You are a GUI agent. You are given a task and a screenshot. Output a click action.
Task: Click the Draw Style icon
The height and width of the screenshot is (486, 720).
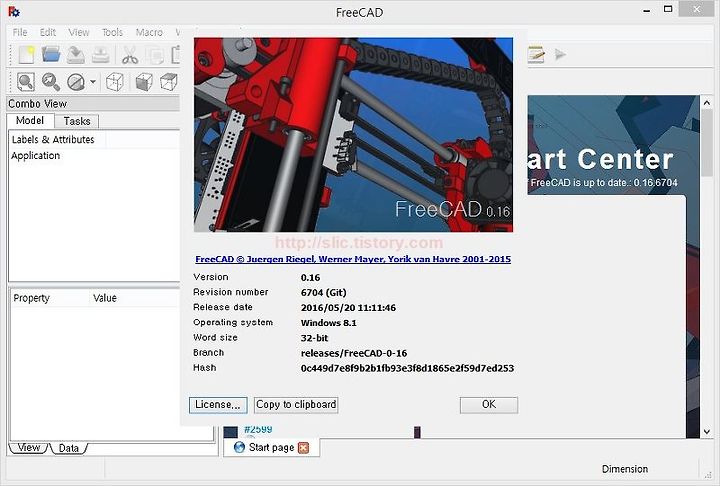[x=76, y=82]
